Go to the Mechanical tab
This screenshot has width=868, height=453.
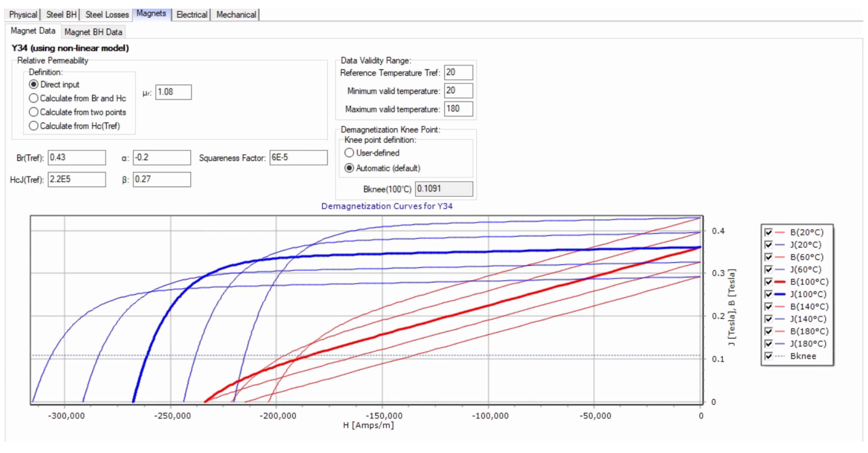coord(236,14)
